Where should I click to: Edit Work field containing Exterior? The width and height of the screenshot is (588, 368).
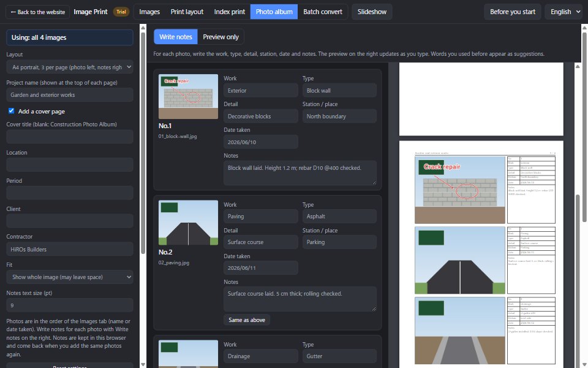(x=261, y=91)
